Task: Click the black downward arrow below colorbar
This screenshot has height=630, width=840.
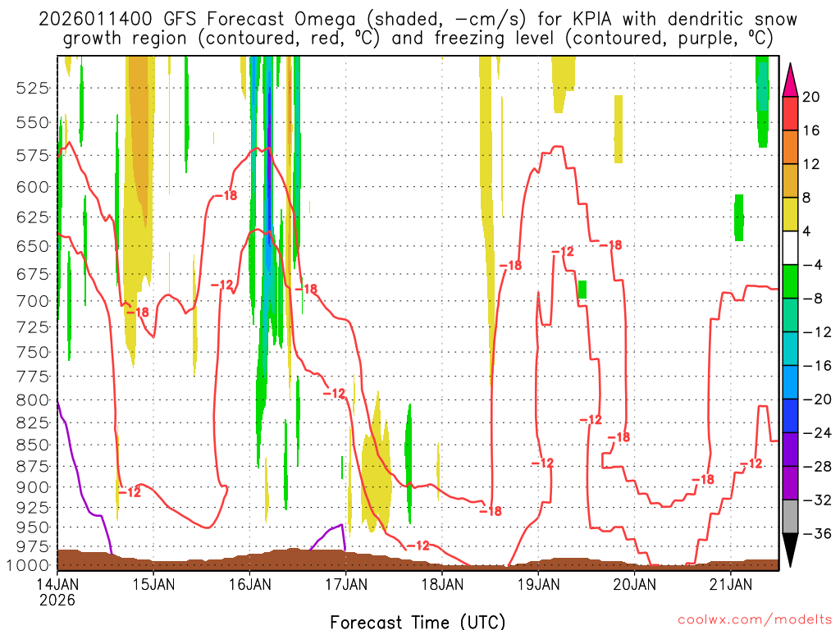Action: tap(790, 550)
